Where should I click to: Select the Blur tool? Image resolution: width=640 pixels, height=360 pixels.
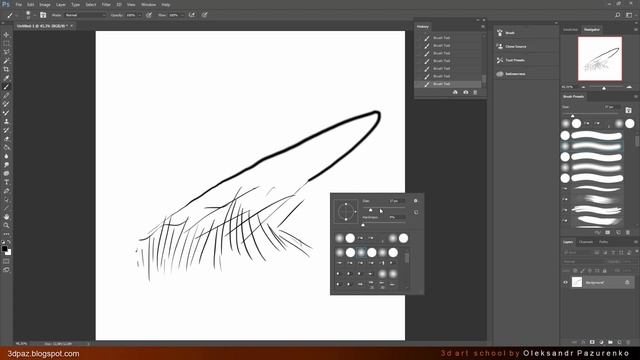(6, 156)
